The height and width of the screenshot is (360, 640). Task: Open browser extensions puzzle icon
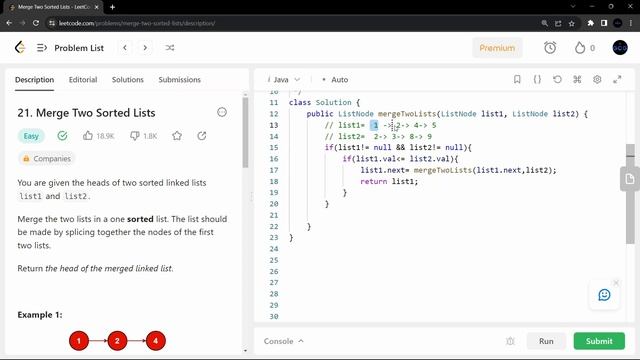click(590, 23)
